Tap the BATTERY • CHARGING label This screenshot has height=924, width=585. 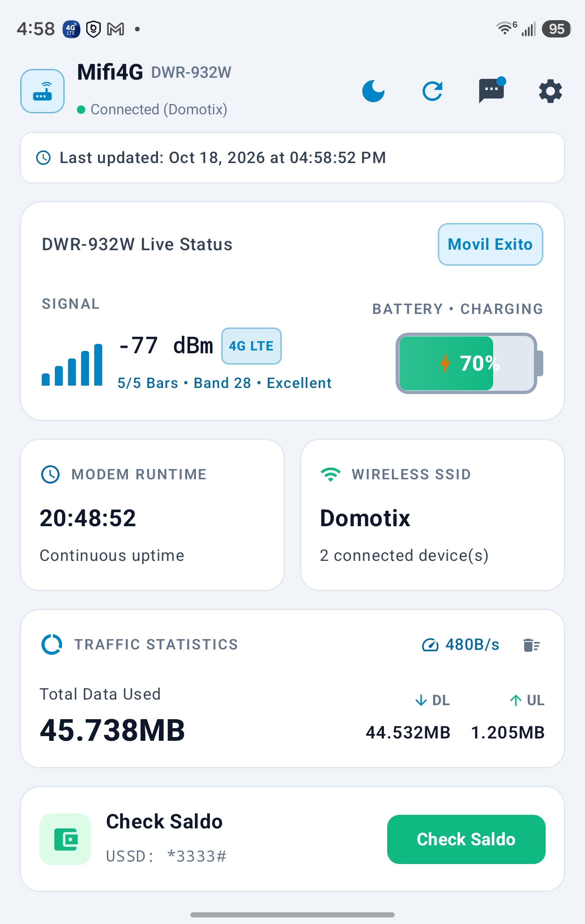[457, 309]
